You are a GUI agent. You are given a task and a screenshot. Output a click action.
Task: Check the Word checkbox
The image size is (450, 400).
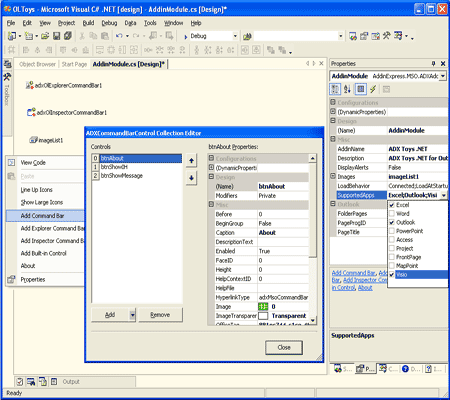point(392,214)
